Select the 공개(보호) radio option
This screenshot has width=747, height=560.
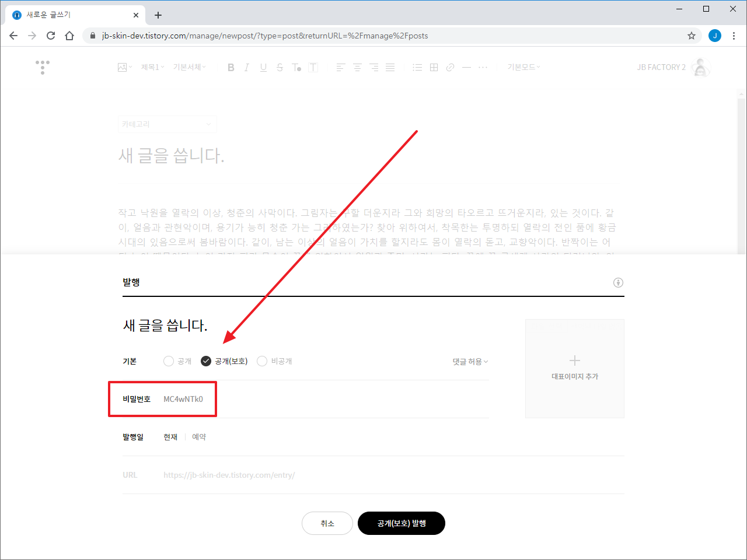pyautogui.click(x=224, y=361)
